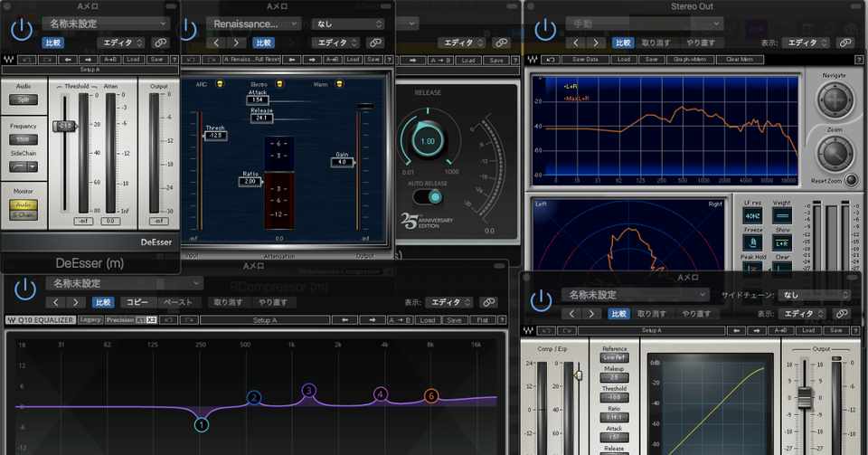Toggle power button of Q10 Equalizer window
Screen dimensions: 868x455
pyautogui.click(x=25, y=289)
